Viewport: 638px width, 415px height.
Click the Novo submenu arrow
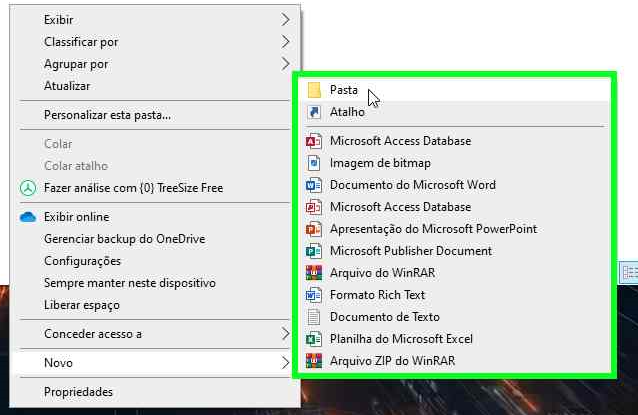pos(286,363)
